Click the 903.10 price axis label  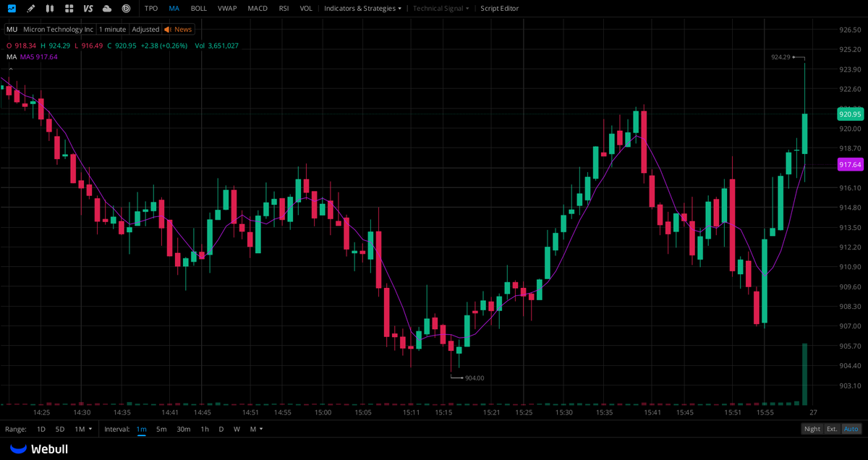point(849,386)
